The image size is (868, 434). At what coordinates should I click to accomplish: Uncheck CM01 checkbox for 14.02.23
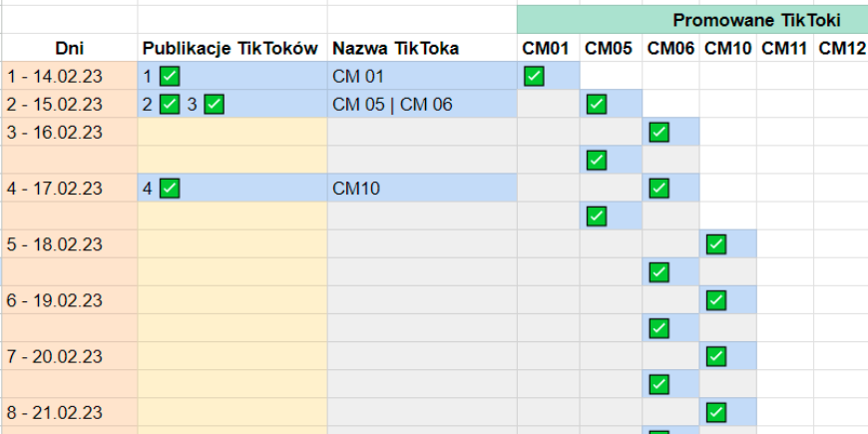pyautogui.click(x=534, y=76)
